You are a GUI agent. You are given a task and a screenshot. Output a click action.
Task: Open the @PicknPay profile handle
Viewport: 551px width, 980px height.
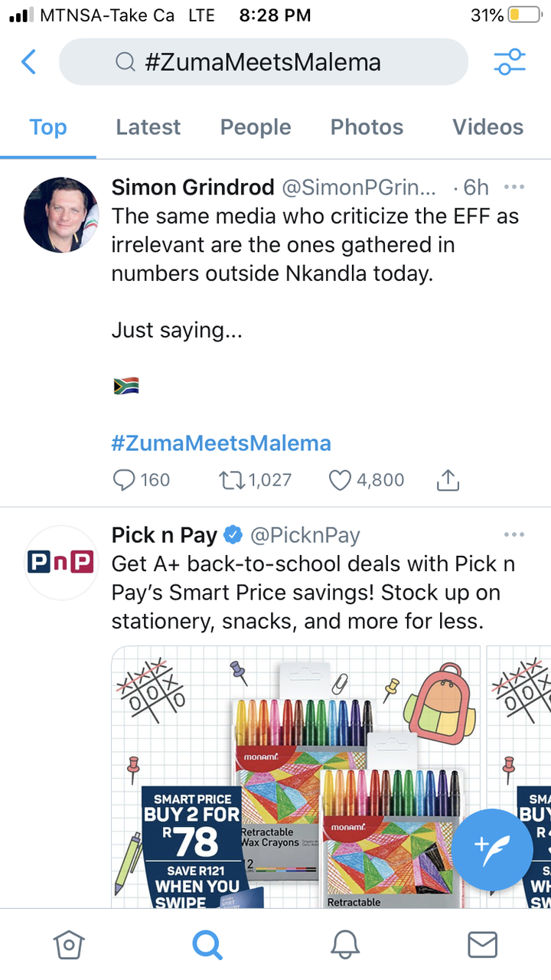pyautogui.click(x=305, y=535)
